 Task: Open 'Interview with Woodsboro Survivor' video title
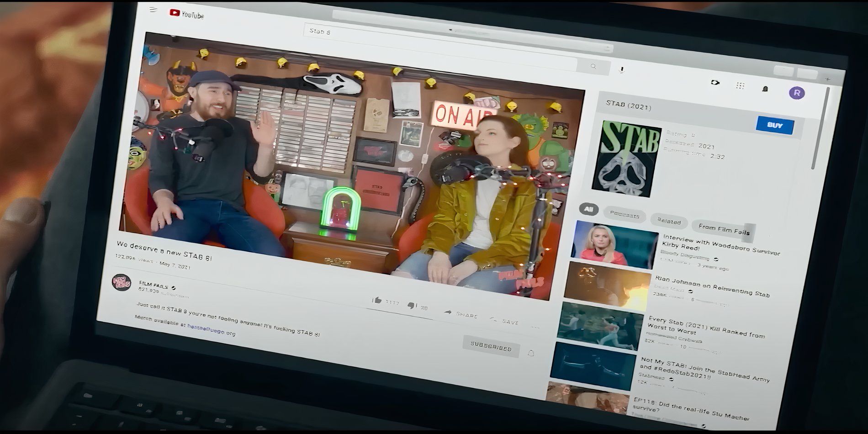(720, 245)
